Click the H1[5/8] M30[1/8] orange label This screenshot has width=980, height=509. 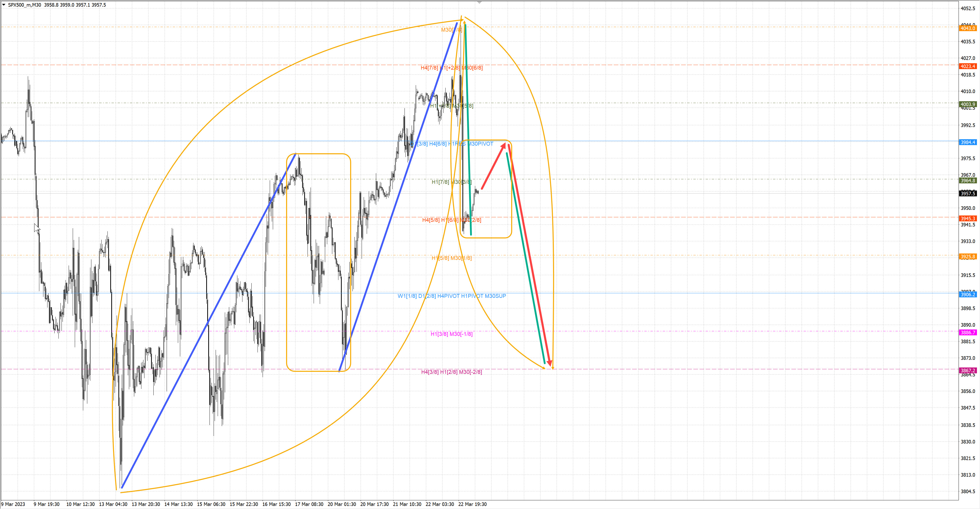click(x=451, y=258)
